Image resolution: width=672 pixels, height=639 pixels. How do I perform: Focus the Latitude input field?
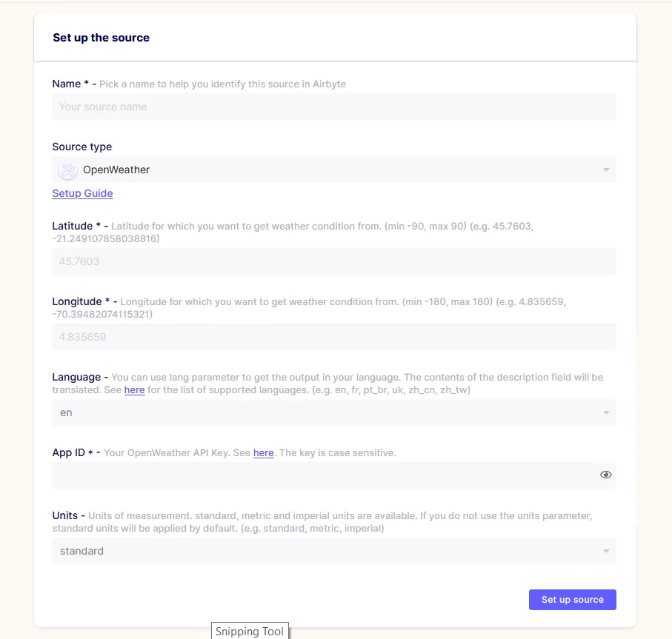tap(334, 261)
